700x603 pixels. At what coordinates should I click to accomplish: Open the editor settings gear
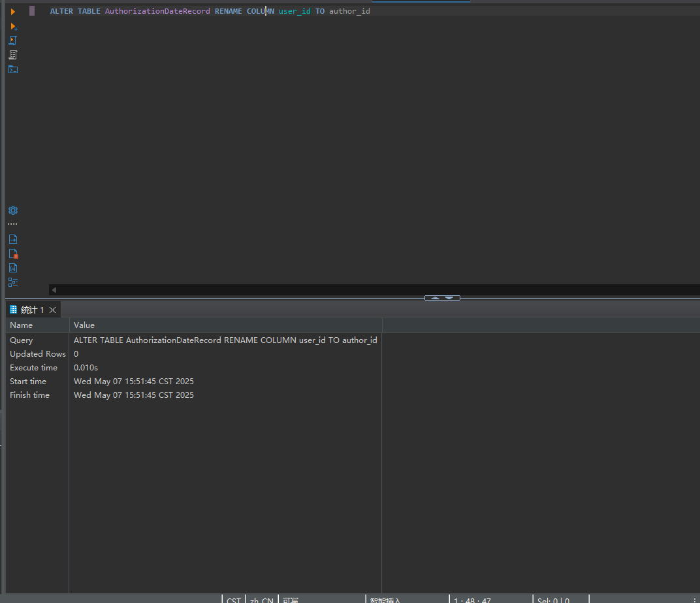[13, 210]
